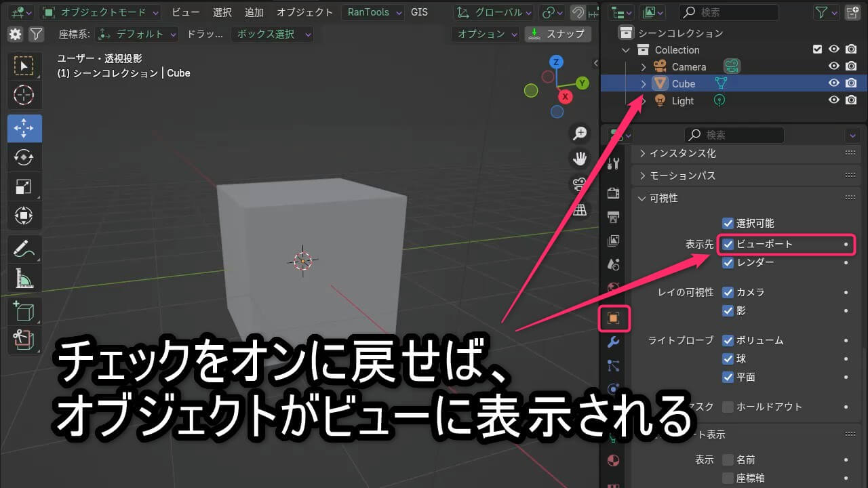The image size is (868, 488).
Task: Choose the Move tool
Action: pyautogui.click(x=24, y=128)
